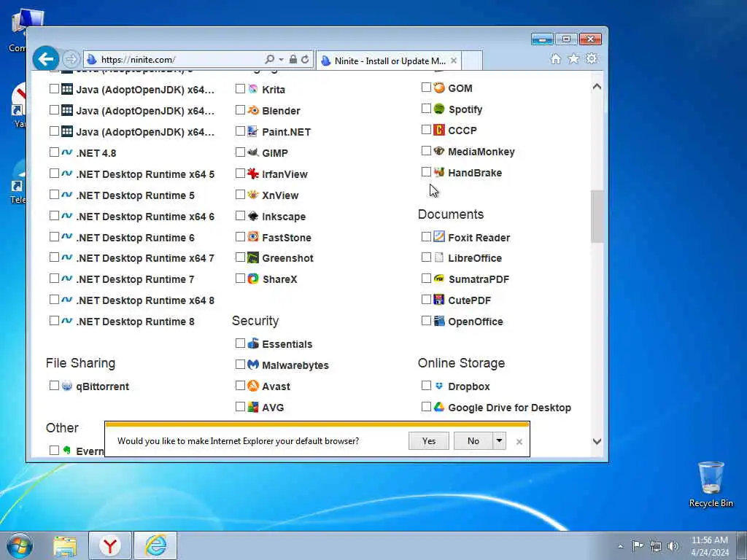The height and width of the screenshot is (560, 747).
Task: Click the GIMP mascot icon
Action: click(x=253, y=152)
